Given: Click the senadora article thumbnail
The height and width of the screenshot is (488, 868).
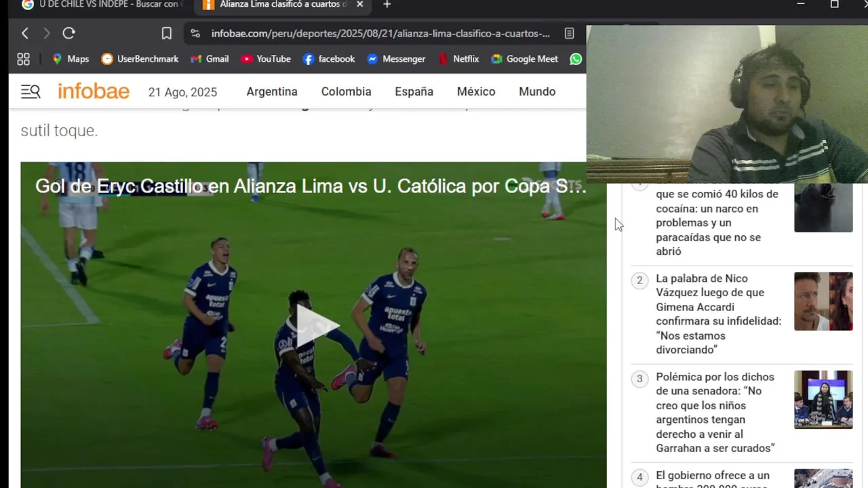Looking at the screenshot, I should (x=823, y=399).
